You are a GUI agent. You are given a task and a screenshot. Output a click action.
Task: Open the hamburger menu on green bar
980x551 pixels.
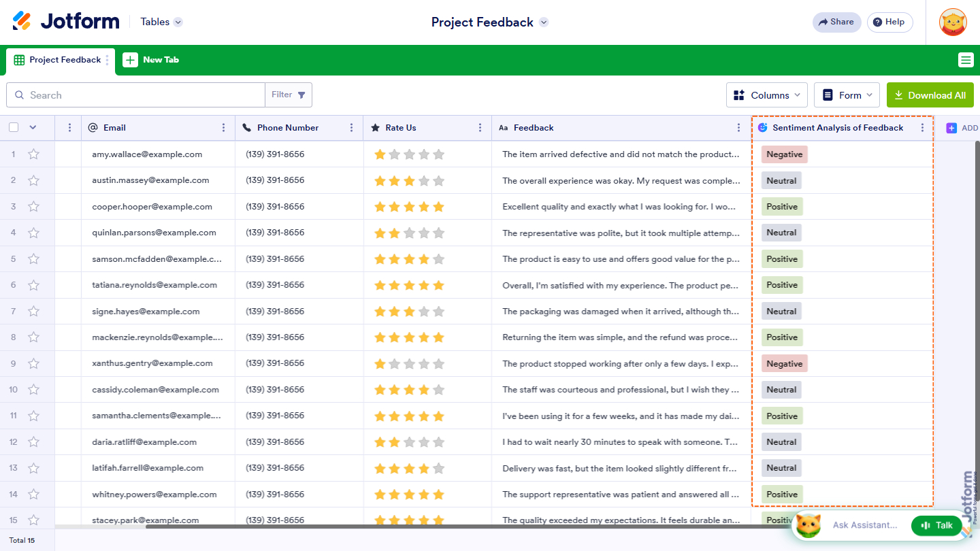tap(966, 60)
